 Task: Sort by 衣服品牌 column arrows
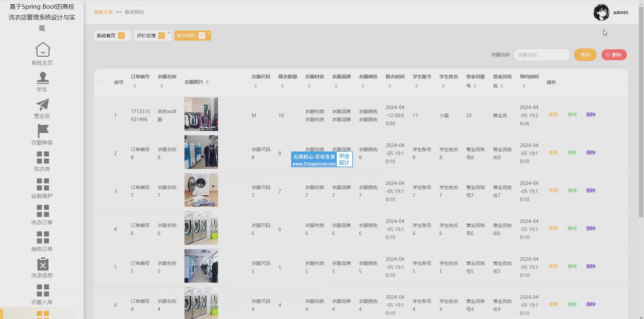[336, 86]
